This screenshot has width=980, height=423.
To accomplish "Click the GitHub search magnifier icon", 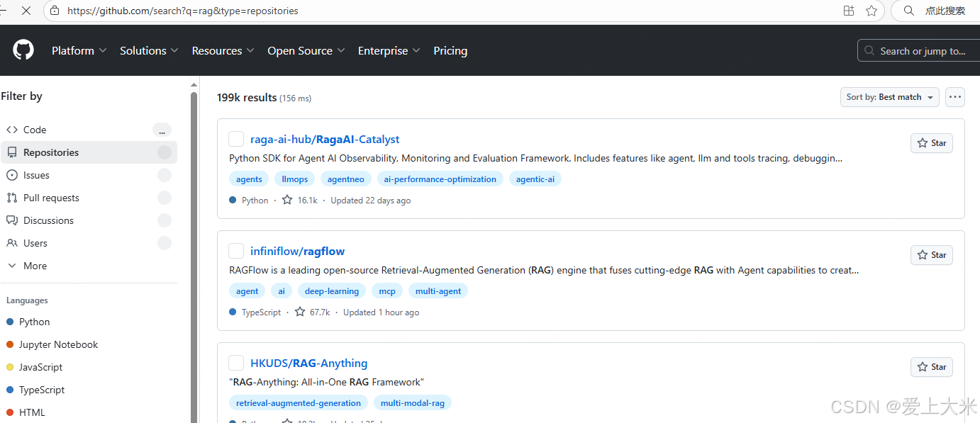I will click(870, 51).
